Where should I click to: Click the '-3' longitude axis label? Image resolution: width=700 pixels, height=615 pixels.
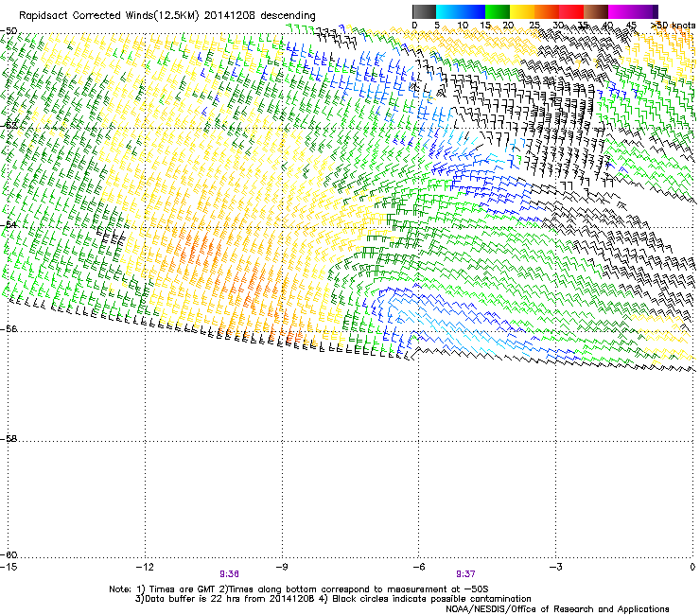555,567
